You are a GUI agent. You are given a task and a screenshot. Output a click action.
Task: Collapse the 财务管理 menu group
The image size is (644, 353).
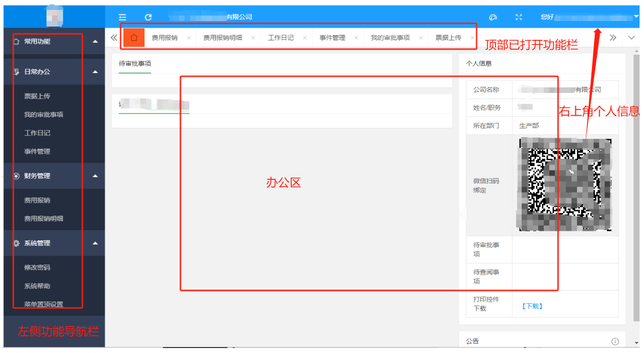(x=95, y=176)
